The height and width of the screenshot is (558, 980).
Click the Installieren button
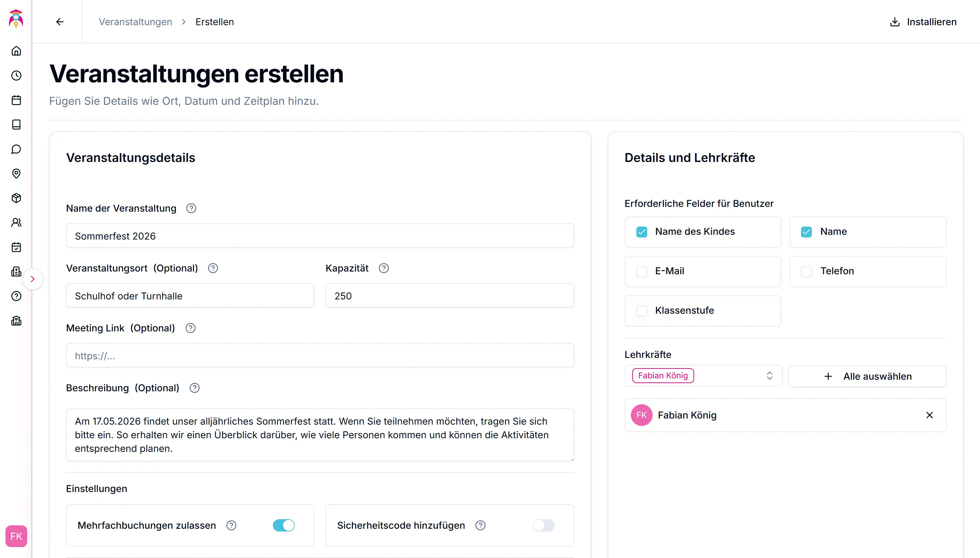pyautogui.click(x=923, y=22)
